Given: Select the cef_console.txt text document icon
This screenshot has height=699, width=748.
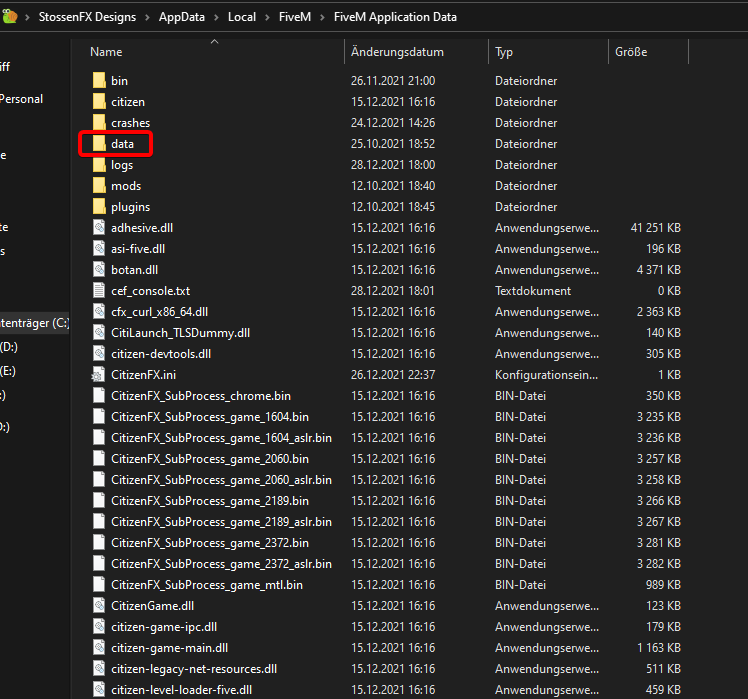Looking at the screenshot, I should [98, 291].
